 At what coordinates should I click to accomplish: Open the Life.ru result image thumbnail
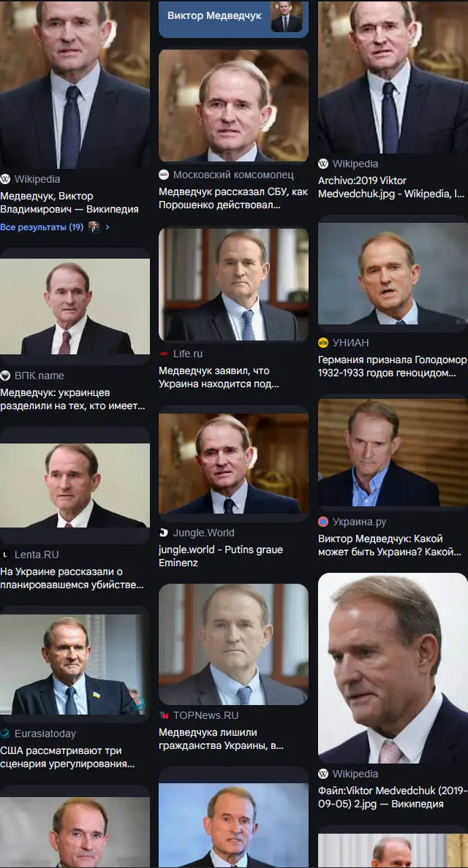click(233, 285)
